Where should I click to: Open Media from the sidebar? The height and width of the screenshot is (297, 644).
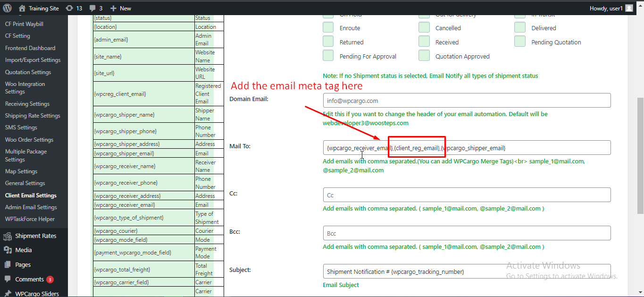[23, 250]
